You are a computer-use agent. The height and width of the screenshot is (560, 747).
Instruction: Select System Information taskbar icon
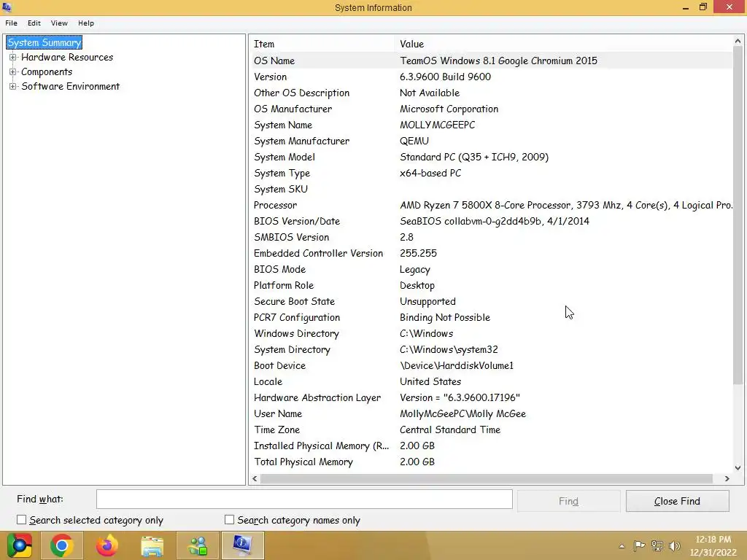coord(242,545)
